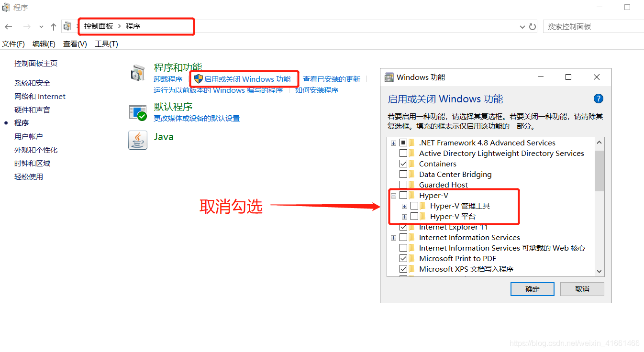Open recent locations dropdown arrow
The image size is (644, 352).
pyautogui.click(x=41, y=27)
